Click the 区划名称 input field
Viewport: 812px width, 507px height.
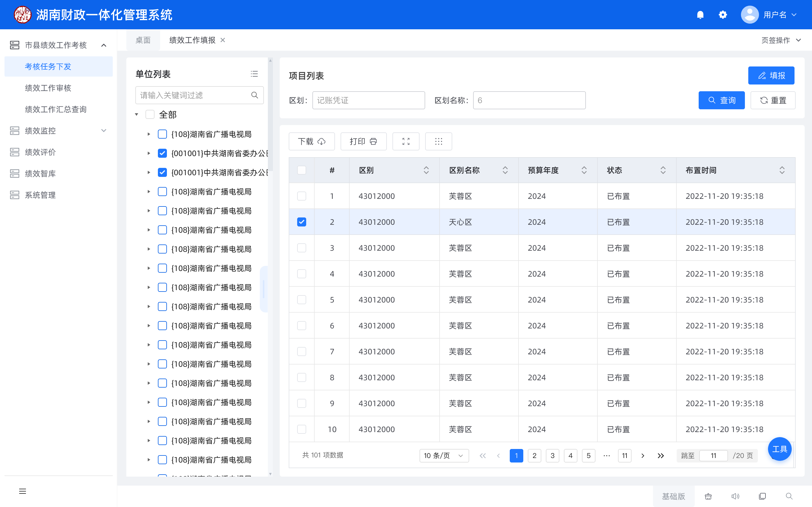click(x=529, y=100)
